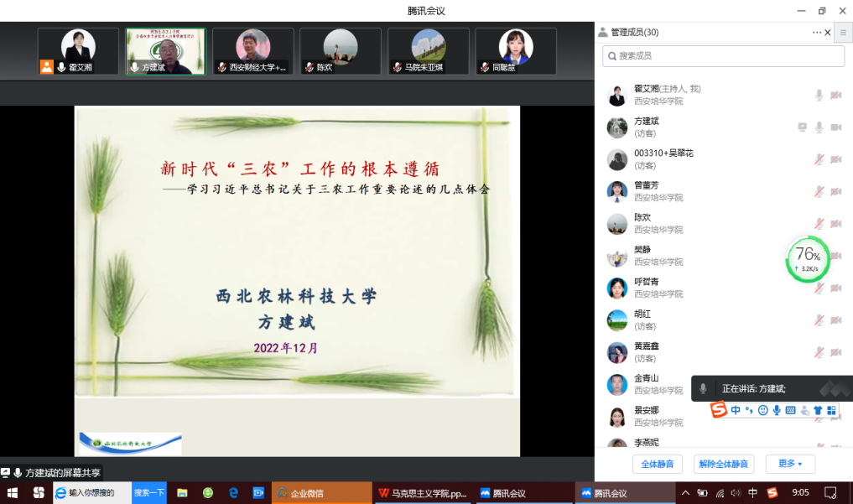Select 方建斌's video thumbnail in top strip
Screen dimensions: 853x504
click(165, 51)
